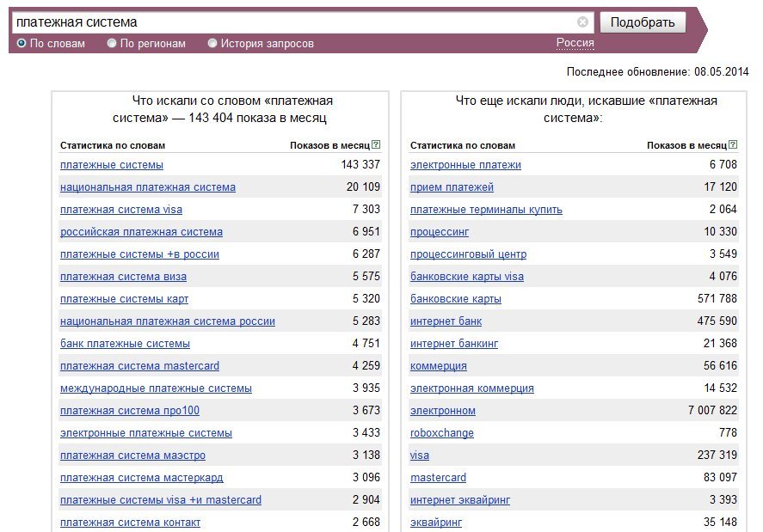The width and height of the screenshot is (763, 532).
Task: Open the интернет эквайринг link
Action: click(x=460, y=500)
